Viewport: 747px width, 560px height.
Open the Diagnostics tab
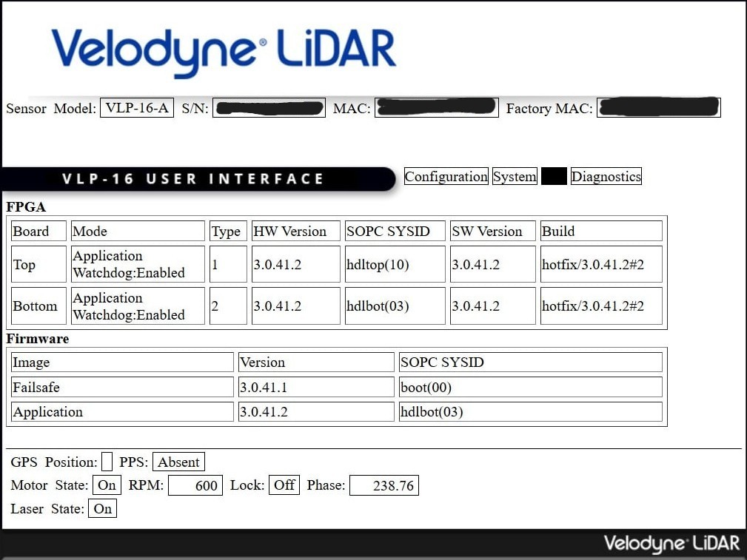606,176
